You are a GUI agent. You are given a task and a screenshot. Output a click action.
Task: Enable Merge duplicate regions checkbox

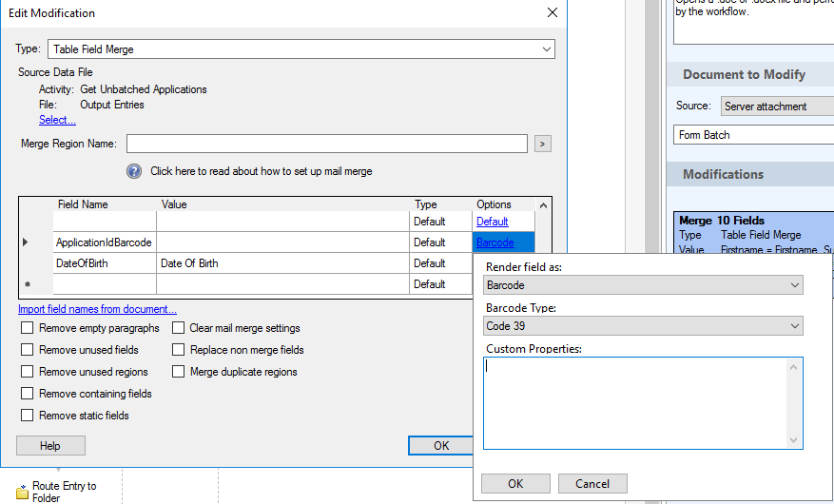pos(179,372)
